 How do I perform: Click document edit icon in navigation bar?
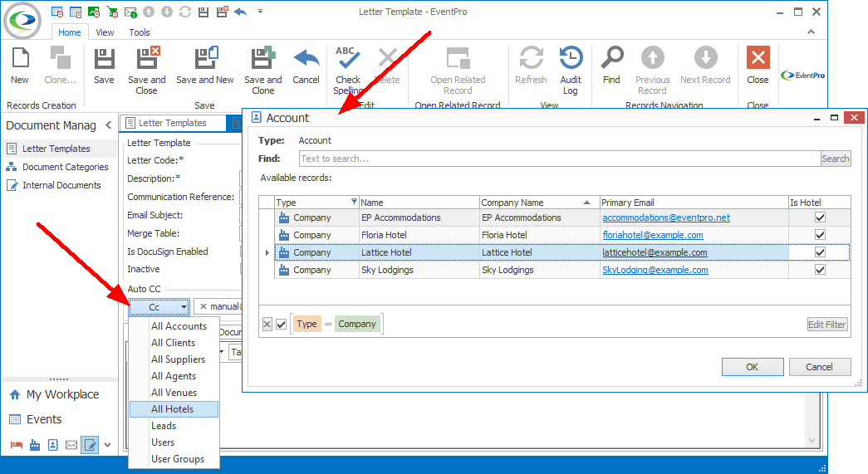[x=90, y=445]
